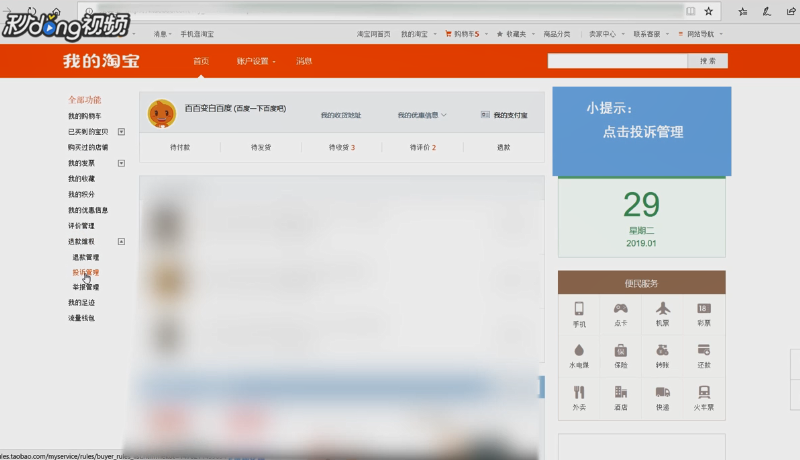Focus the search input field

(x=617, y=61)
